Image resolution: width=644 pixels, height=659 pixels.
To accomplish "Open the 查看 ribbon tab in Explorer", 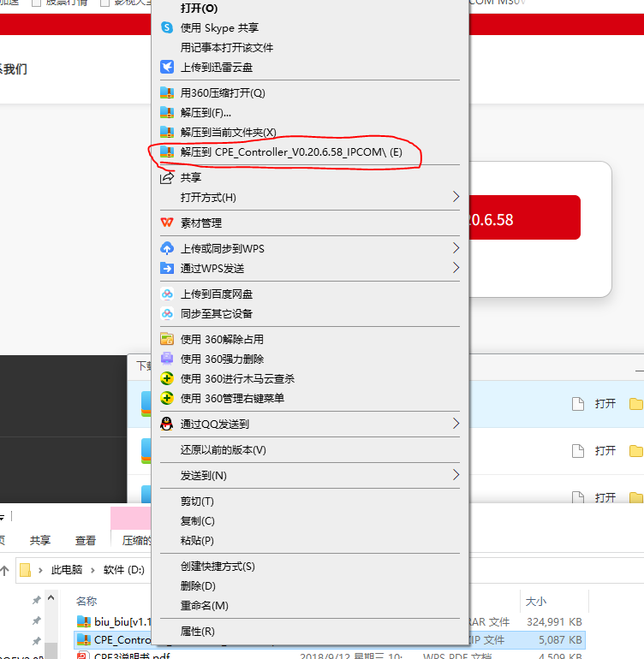I will coord(86,540).
